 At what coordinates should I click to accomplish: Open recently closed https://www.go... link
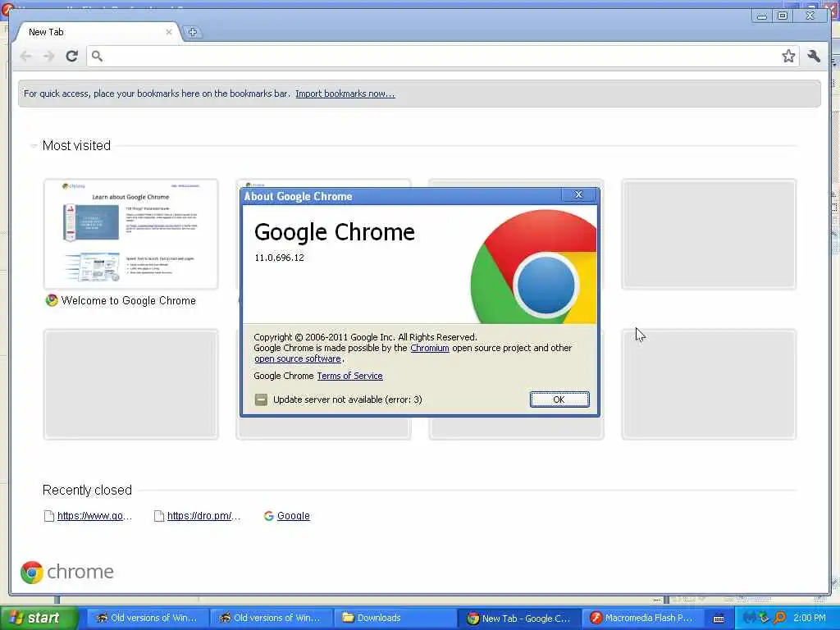click(x=94, y=516)
